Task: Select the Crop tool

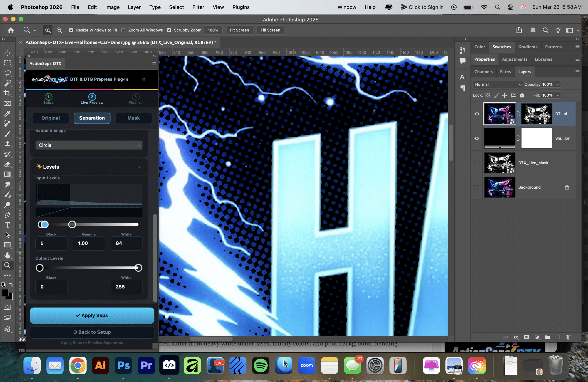Action: tap(7, 93)
